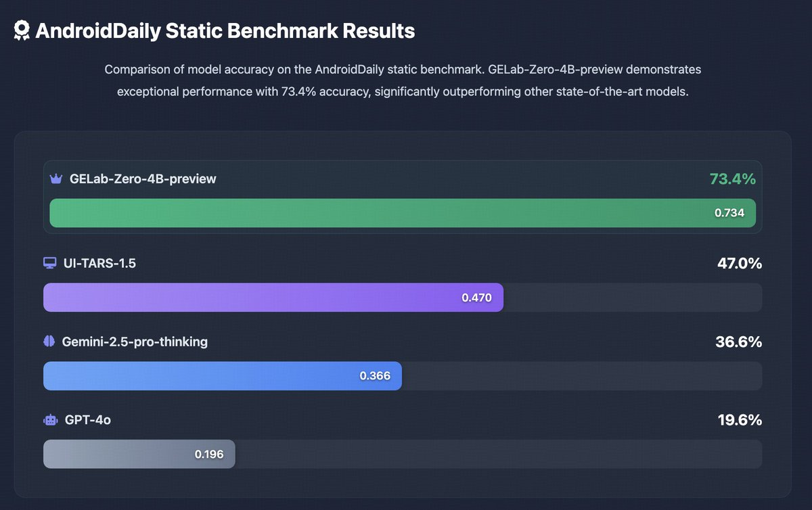Click the AndroidDaily Static Benchmark Results heading
Image resolution: width=812 pixels, height=510 pixels.
pos(225,30)
